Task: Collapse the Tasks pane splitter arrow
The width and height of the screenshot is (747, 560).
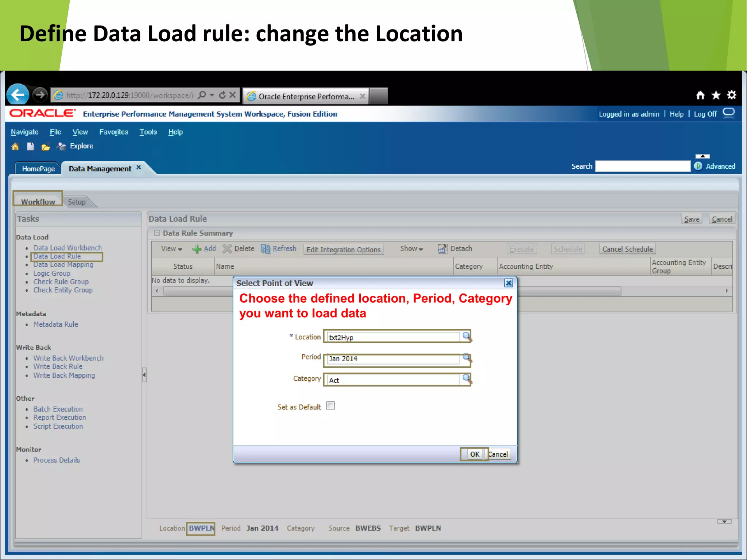Action: pos(144,375)
